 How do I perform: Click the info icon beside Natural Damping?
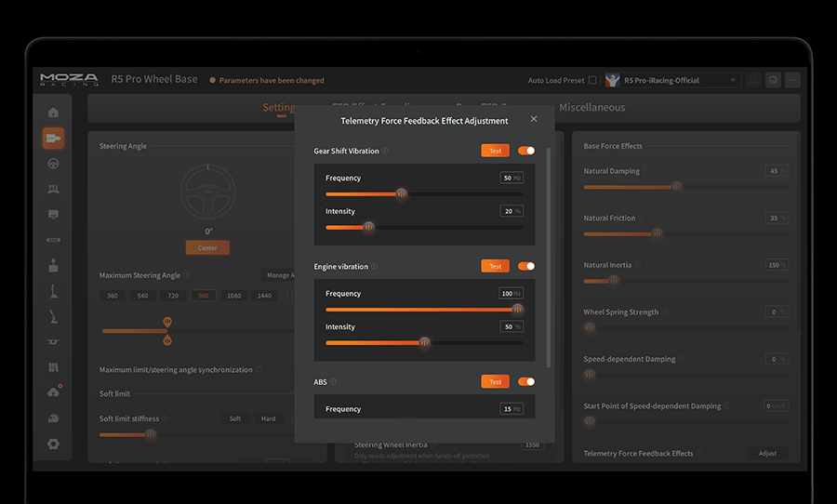645,171
